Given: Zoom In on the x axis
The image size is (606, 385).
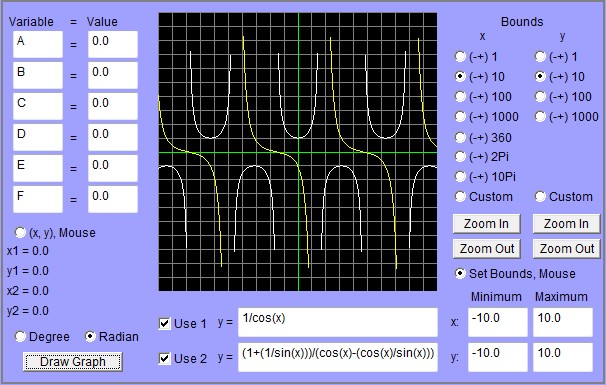Looking at the screenshot, I should click(486, 224).
